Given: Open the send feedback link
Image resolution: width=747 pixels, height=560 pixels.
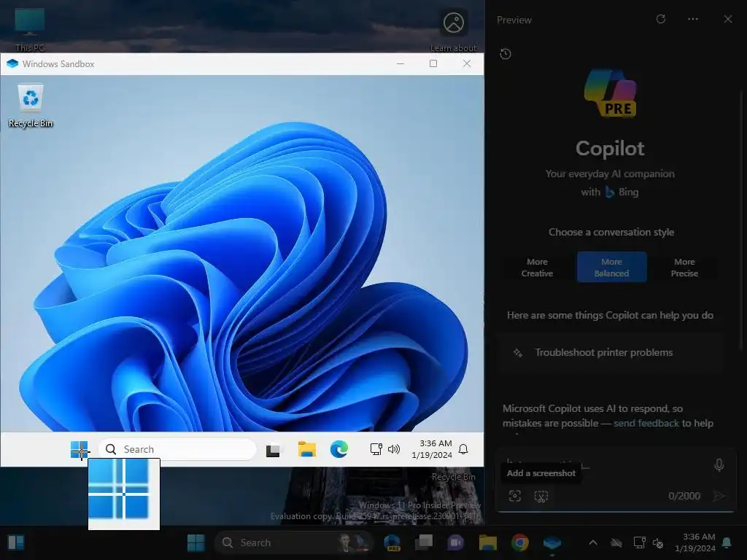Looking at the screenshot, I should (x=646, y=423).
